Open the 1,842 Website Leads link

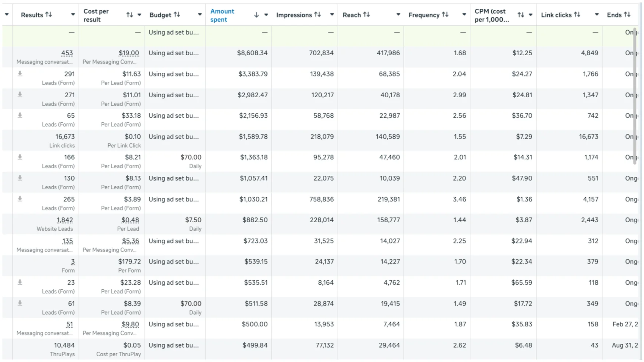click(x=65, y=220)
